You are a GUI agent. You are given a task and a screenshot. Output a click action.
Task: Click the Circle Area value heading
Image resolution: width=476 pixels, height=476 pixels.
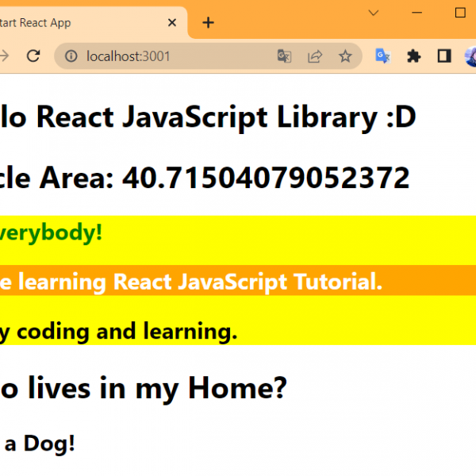206,178
